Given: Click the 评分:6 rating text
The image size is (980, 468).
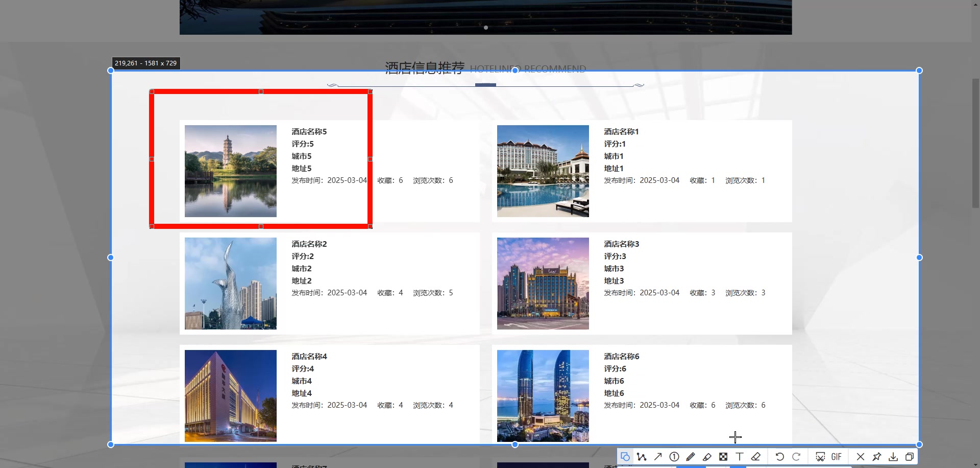Looking at the screenshot, I should tap(615, 369).
